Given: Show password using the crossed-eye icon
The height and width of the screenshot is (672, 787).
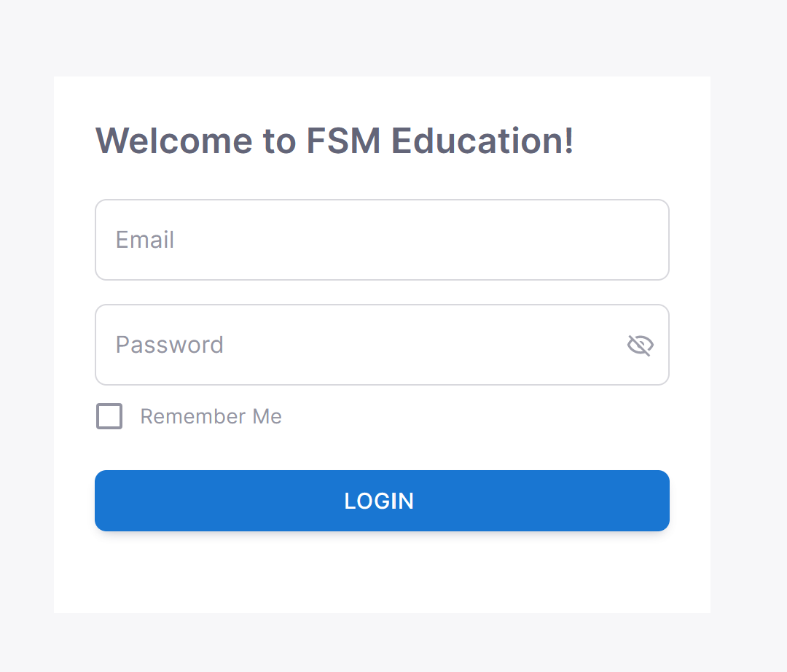Looking at the screenshot, I should click(x=640, y=345).
